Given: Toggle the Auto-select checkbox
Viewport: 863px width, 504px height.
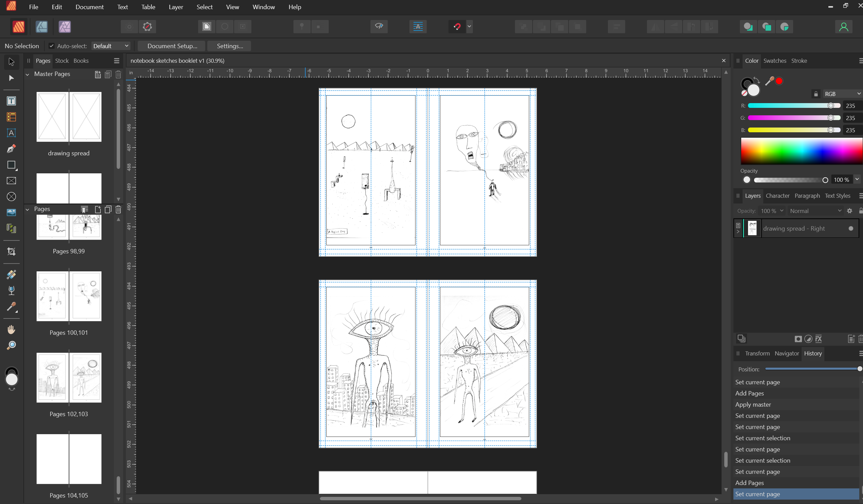Looking at the screenshot, I should point(51,46).
